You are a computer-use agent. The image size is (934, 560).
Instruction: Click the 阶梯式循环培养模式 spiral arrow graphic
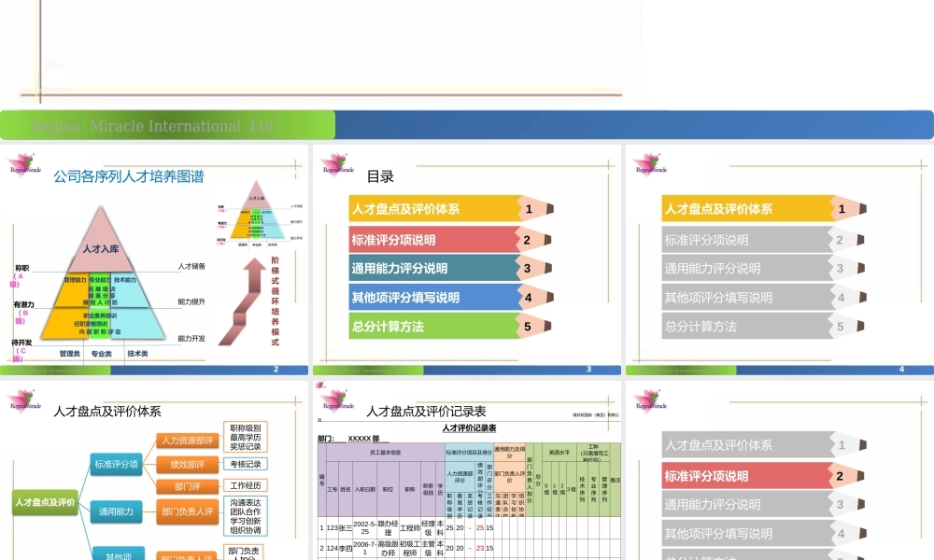pyautogui.click(x=248, y=299)
